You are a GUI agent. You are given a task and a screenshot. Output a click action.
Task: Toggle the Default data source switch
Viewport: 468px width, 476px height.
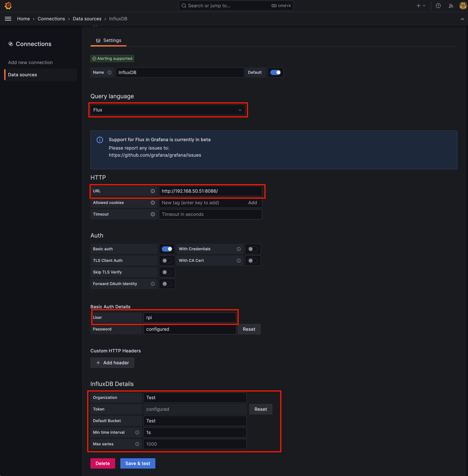click(x=276, y=72)
